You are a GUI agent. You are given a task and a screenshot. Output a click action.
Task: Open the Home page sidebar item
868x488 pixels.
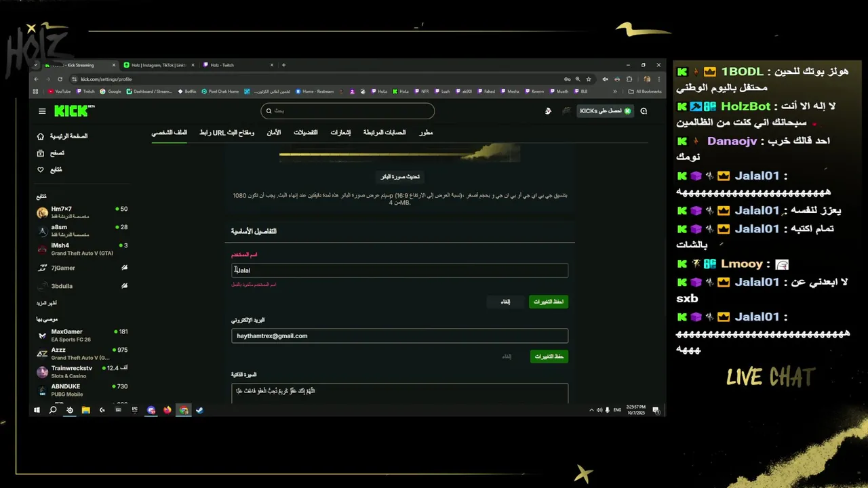[63, 136]
